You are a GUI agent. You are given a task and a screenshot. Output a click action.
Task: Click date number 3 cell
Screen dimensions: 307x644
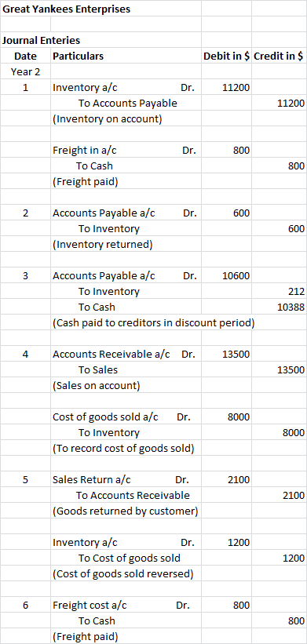(x=25, y=276)
